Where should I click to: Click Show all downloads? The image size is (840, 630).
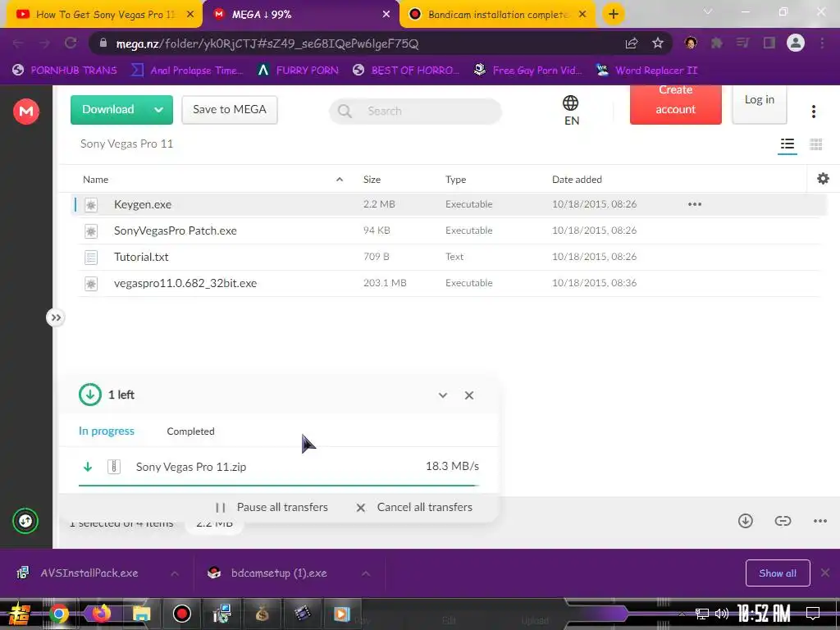click(x=778, y=573)
